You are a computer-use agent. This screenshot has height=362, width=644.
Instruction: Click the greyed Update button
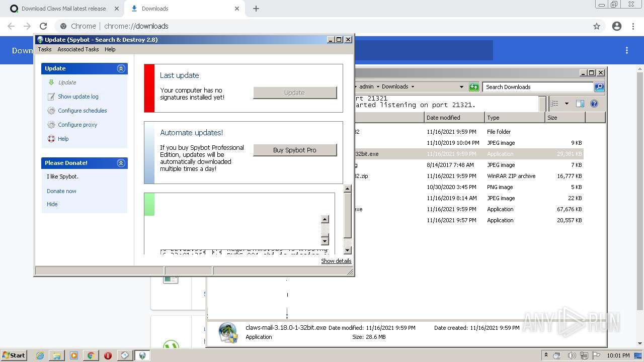pos(295,93)
